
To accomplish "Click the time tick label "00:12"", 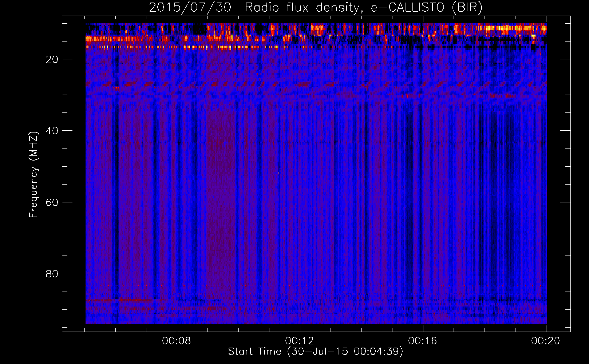I will (x=300, y=341).
